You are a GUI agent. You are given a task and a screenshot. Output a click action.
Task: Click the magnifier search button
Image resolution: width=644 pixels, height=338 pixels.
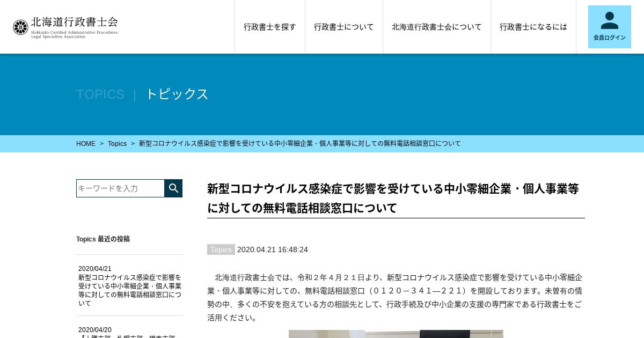tap(173, 188)
